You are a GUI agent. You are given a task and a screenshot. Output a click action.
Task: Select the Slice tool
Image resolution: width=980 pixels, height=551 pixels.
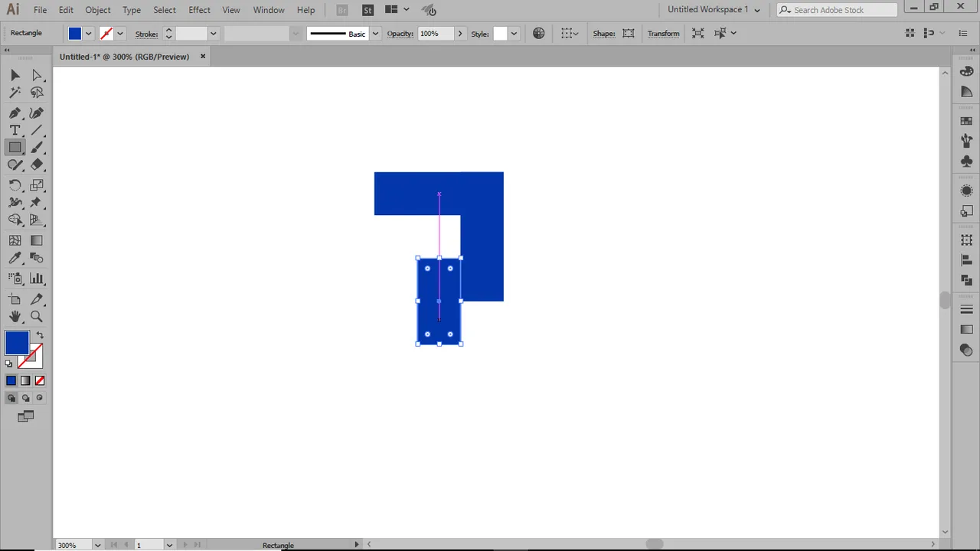pyautogui.click(x=37, y=299)
